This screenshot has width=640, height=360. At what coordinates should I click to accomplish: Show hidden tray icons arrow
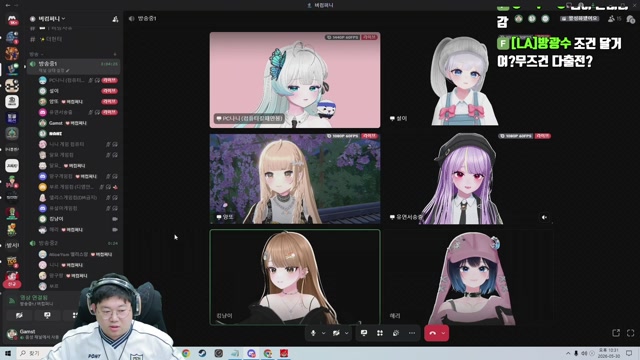pos(568,353)
